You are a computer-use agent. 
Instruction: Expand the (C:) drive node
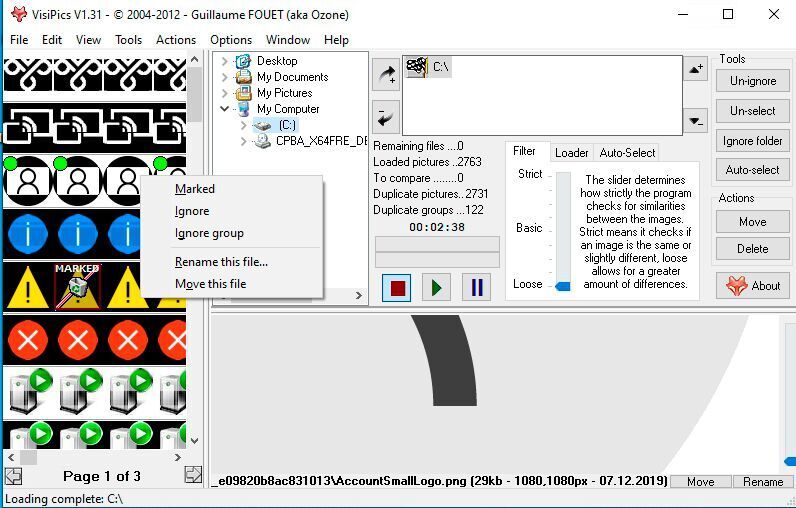pos(243,125)
